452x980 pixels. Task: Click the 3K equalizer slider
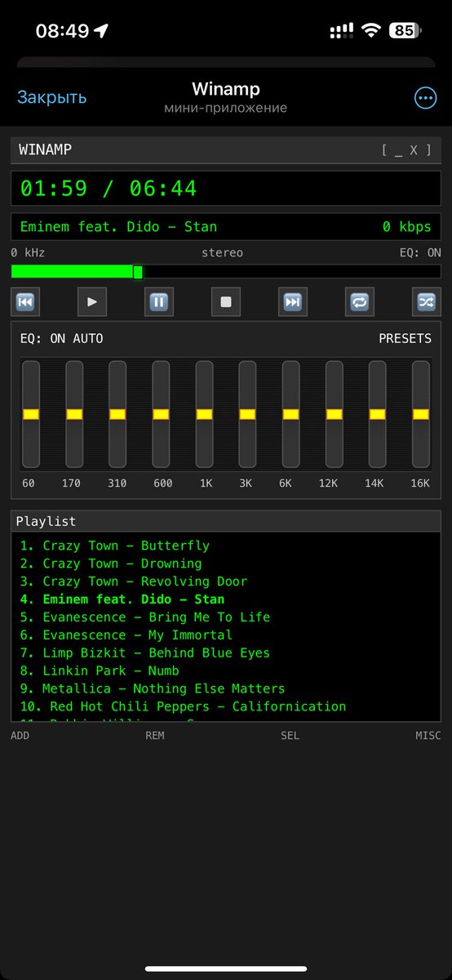(247, 414)
